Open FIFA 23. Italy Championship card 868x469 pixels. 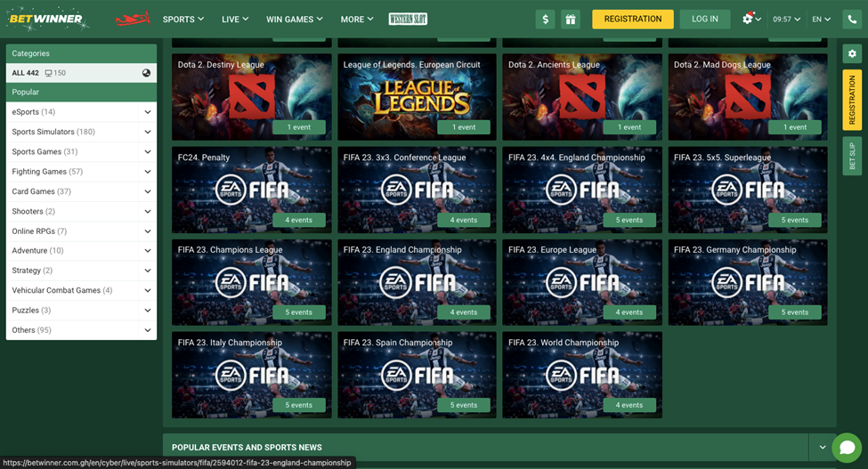click(x=251, y=375)
